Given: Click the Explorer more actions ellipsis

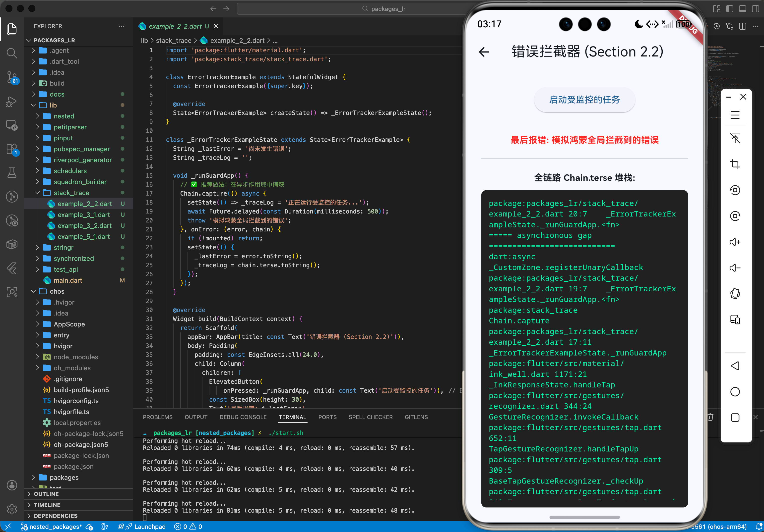Looking at the screenshot, I should click(x=122, y=26).
